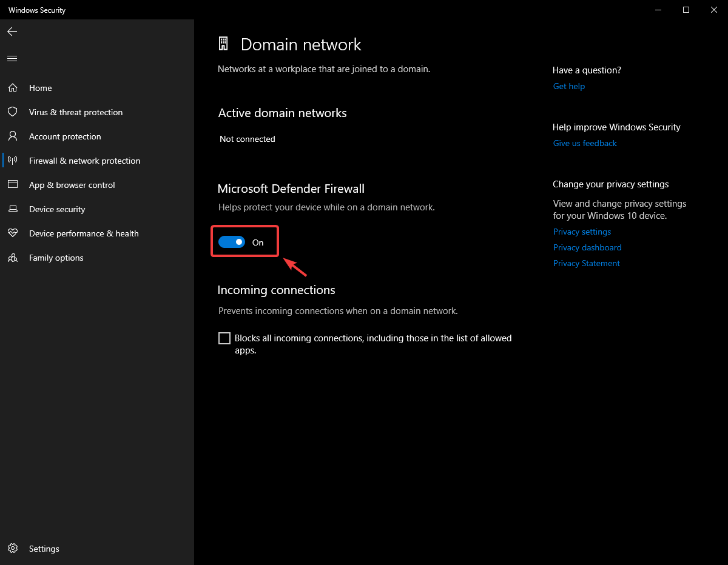Open the Family options icon
This screenshot has height=565, width=728.
click(x=13, y=257)
